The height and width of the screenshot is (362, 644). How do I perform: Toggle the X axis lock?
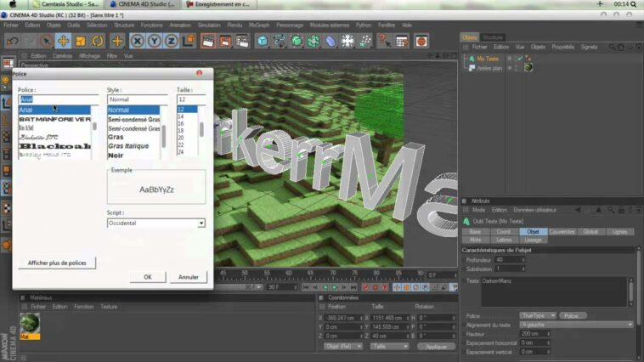(137, 41)
